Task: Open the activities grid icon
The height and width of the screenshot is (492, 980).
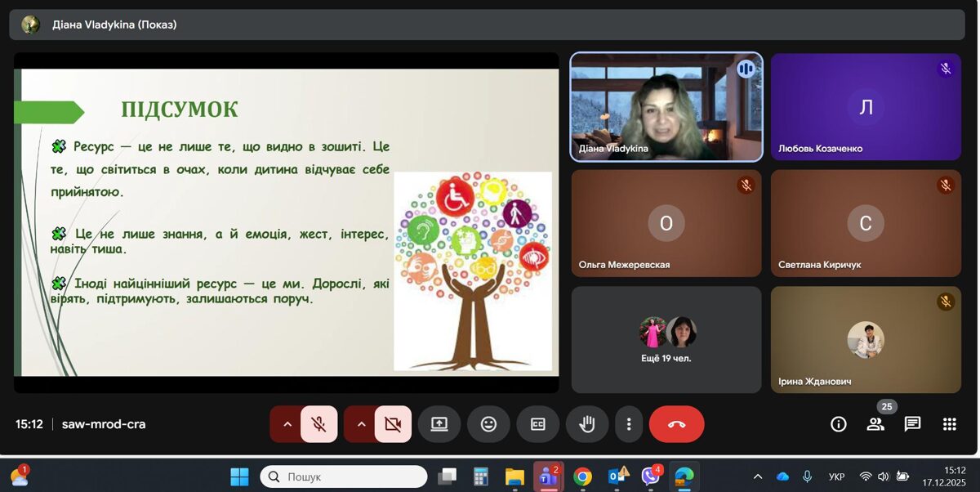Action: pos(949,424)
